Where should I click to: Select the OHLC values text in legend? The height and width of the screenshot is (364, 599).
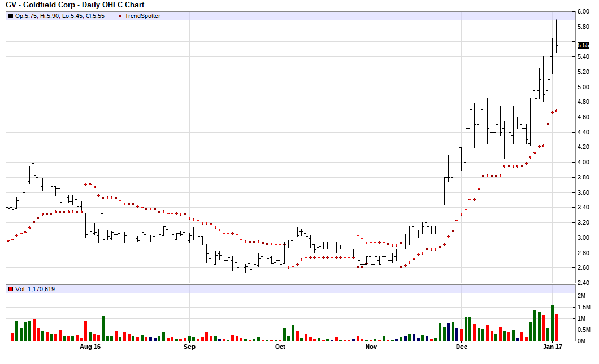59,16
